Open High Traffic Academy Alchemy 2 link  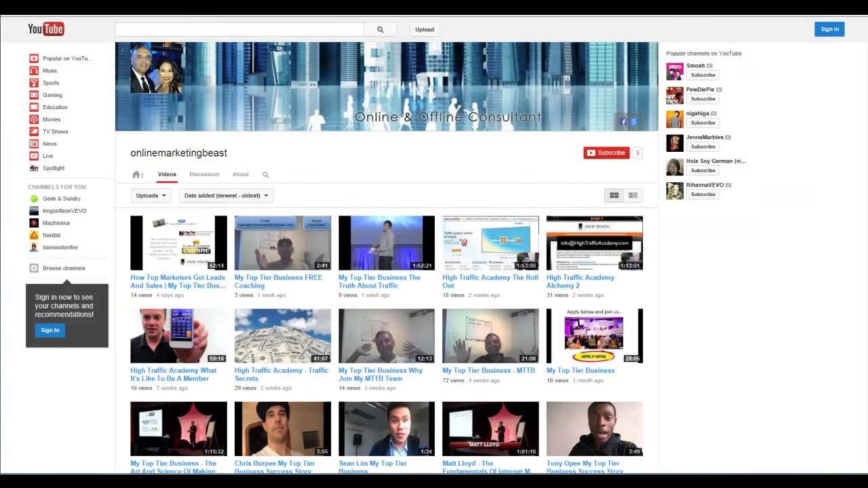[x=580, y=281]
